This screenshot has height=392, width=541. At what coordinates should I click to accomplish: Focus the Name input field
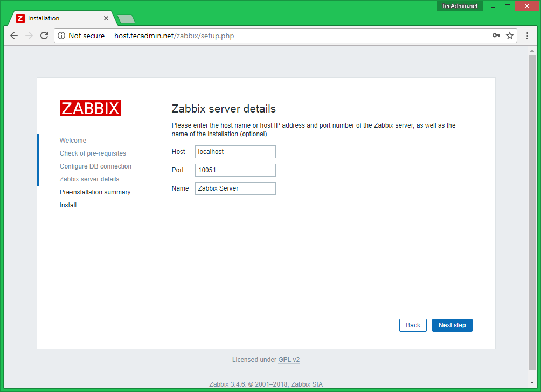click(235, 188)
